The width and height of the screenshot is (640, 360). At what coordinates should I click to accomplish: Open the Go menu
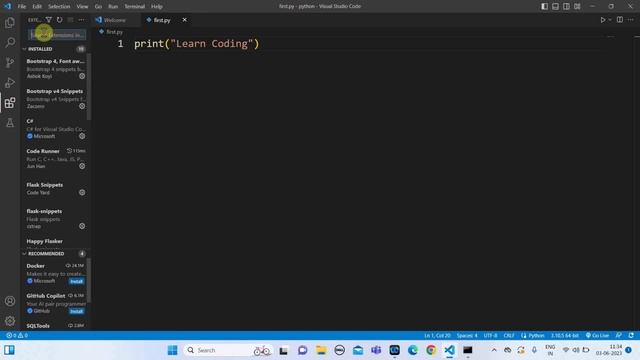tap(98, 7)
